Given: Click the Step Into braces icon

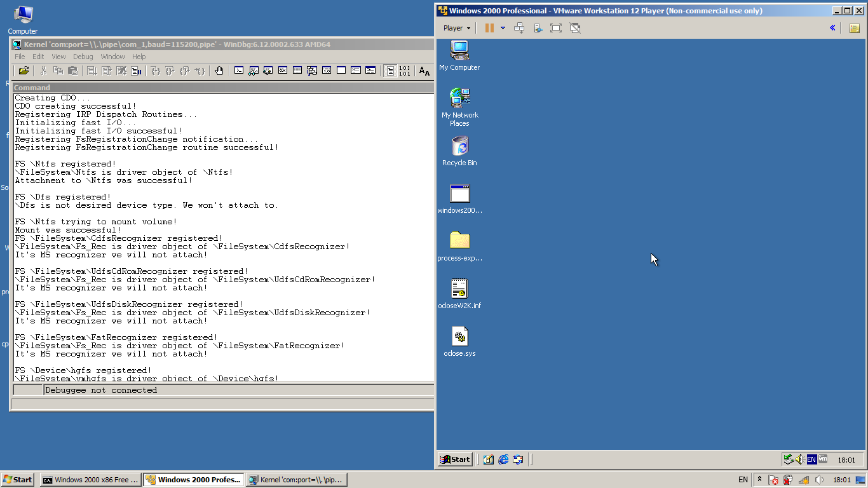Looking at the screenshot, I should coord(156,71).
